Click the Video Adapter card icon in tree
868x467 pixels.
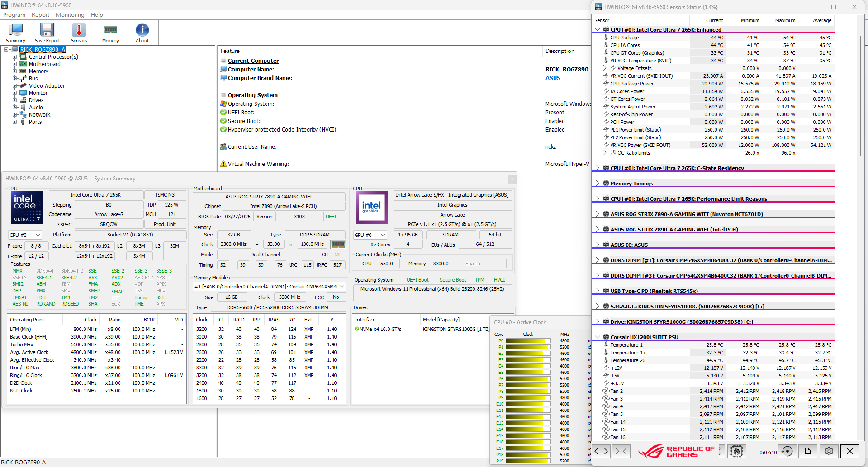point(23,86)
